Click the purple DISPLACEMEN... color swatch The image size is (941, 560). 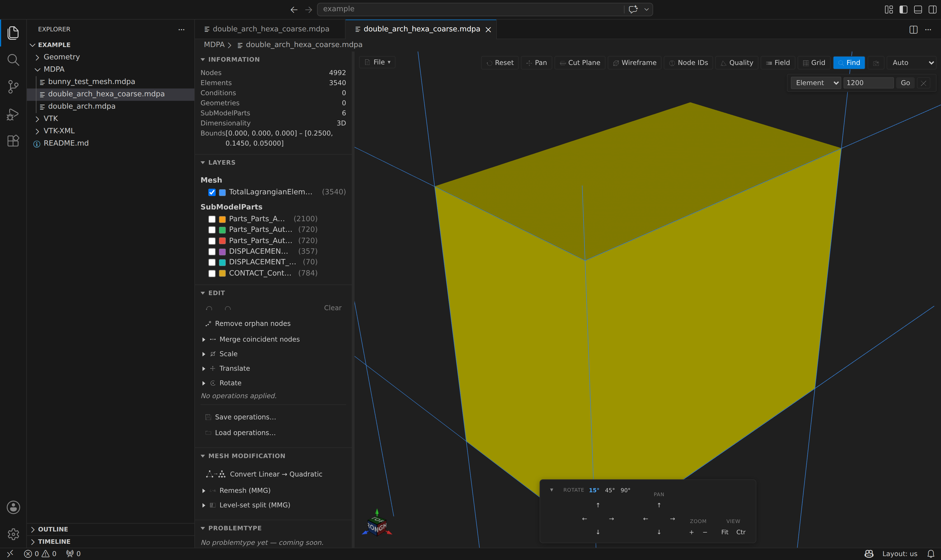(222, 252)
